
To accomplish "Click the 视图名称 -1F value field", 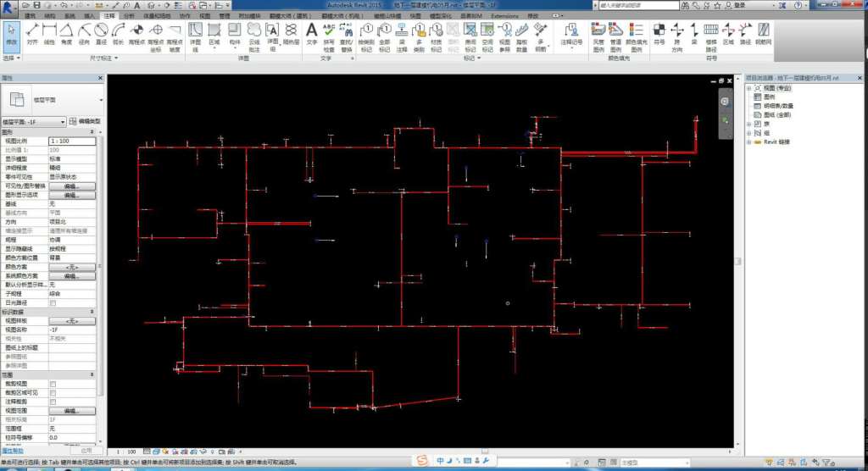I will [72, 330].
